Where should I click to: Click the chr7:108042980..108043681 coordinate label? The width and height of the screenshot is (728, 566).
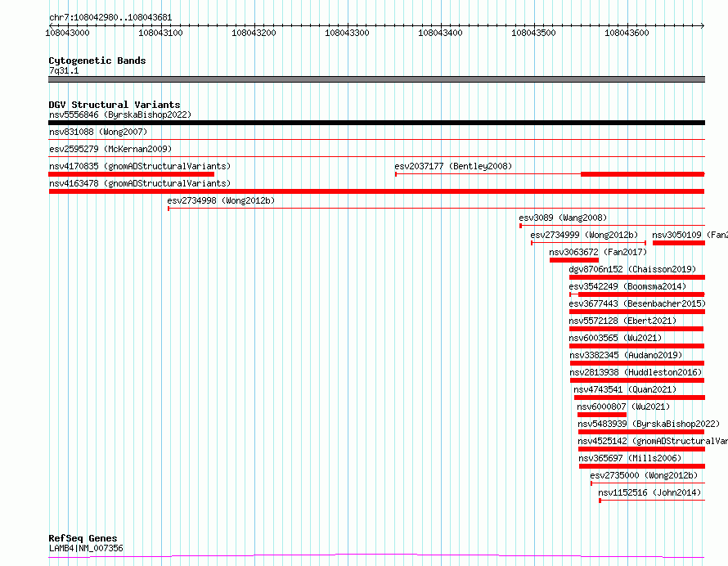(110, 18)
